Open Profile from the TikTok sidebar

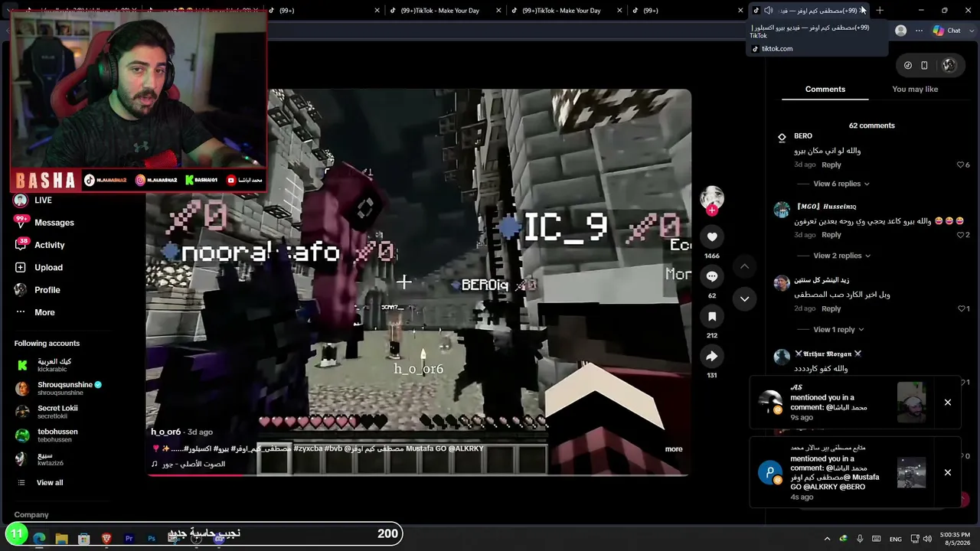47,290
